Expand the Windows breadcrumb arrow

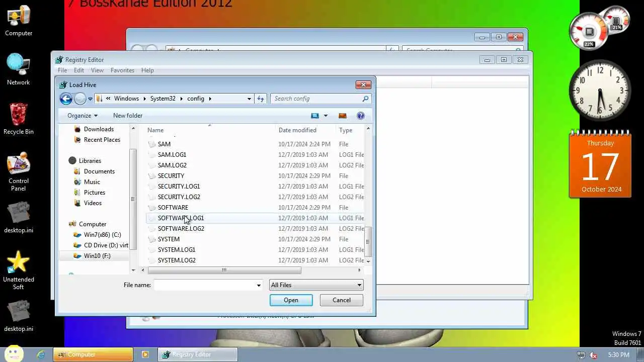click(144, 99)
